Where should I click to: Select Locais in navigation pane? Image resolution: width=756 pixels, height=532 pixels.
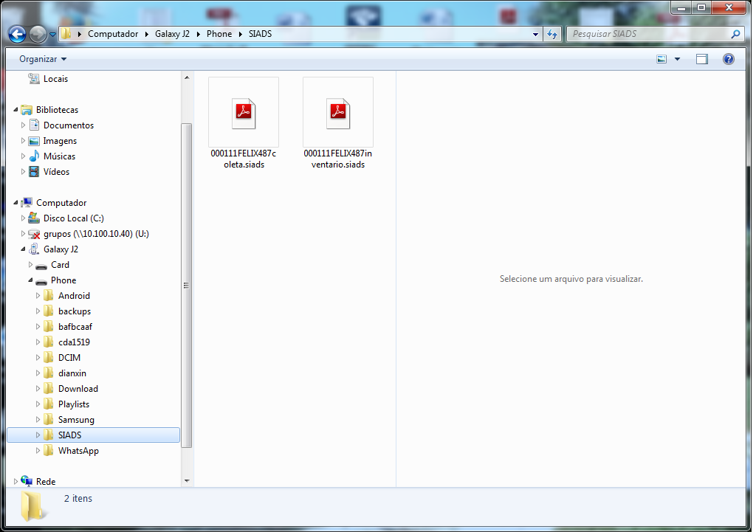pyautogui.click(x=55, y=78)
